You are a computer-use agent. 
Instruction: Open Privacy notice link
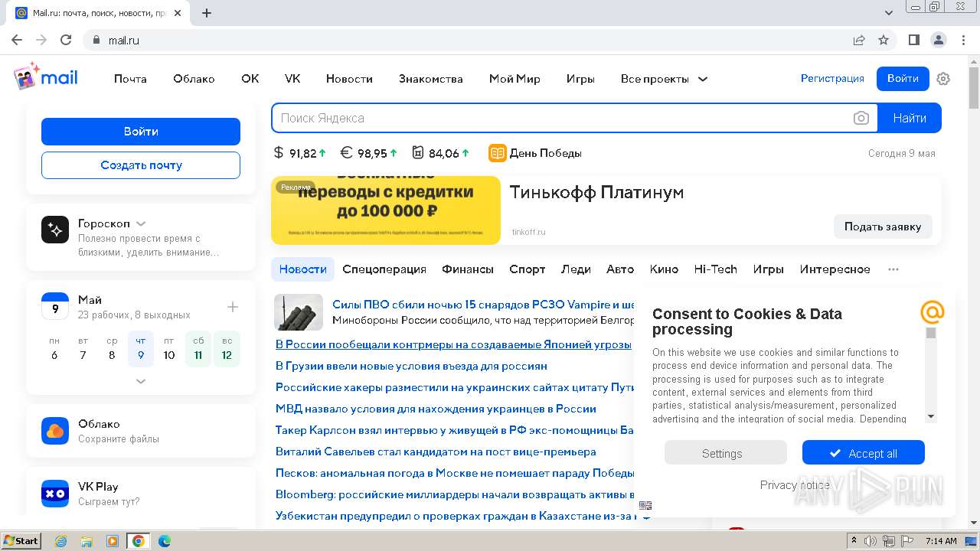click(x=795, y=485)
